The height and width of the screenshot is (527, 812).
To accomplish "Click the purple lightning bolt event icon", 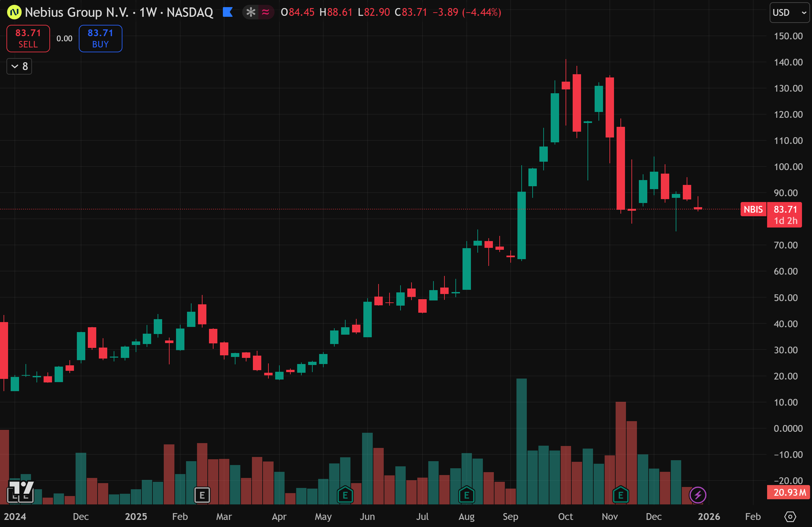I will (x=698, y=495).
